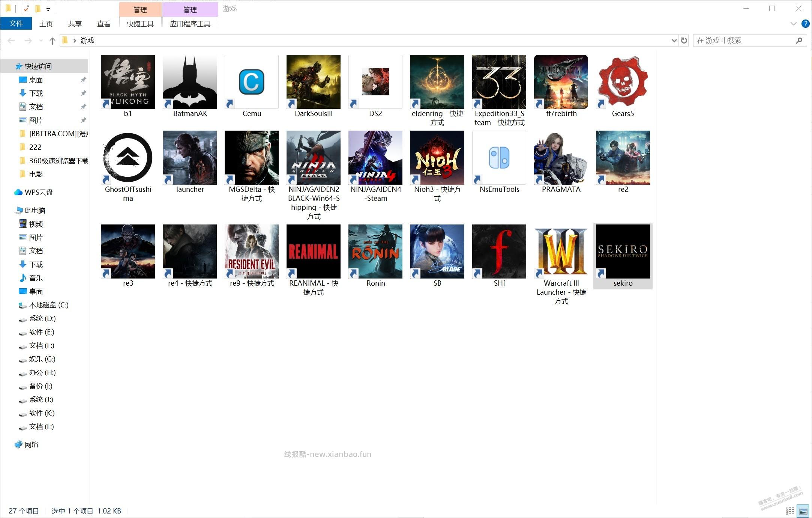Click the help question mark icon
The width and height of the screenshot is (812, 518).
tap(805, 24)
